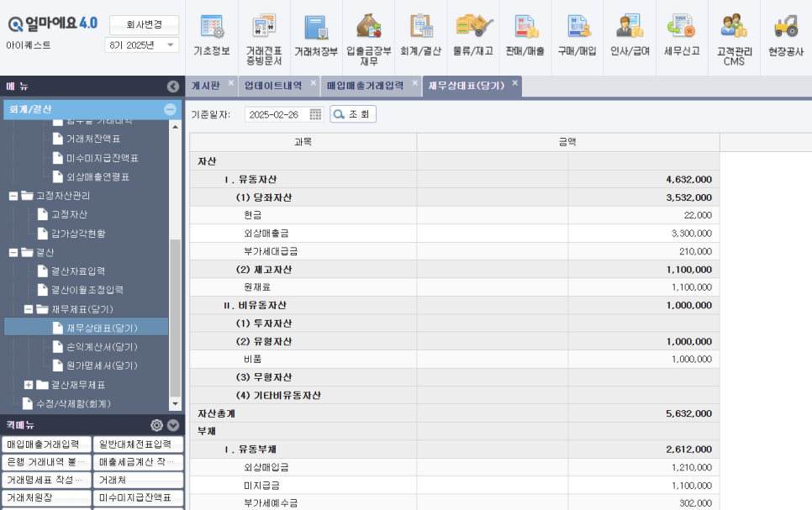Open the 세무신고 module icon
This screenshot has width=812, height=510.
[682, 36]
